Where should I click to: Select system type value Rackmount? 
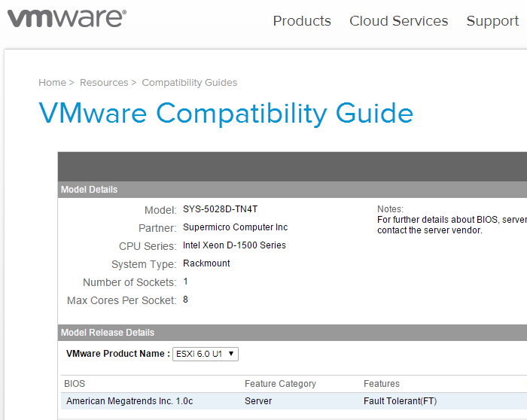[x=206, y=263]
